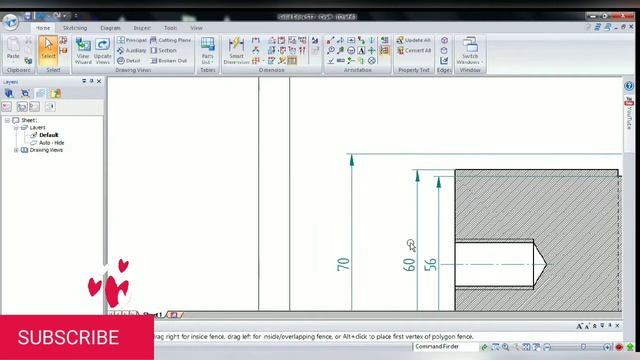Select the 70 dimension text
Viewport: 640px width, 360px height.
tap(343, 264)
